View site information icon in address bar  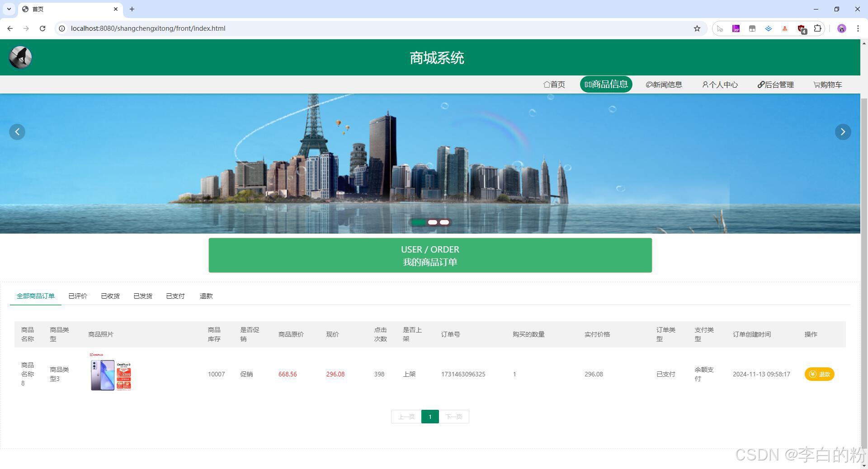tap(62, 28)
